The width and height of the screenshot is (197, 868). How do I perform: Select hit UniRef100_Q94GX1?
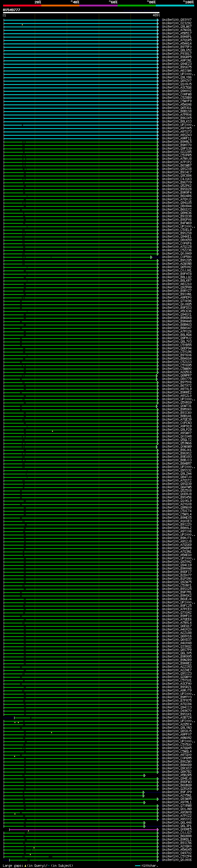pyautogui.click(x=176, y=314)
